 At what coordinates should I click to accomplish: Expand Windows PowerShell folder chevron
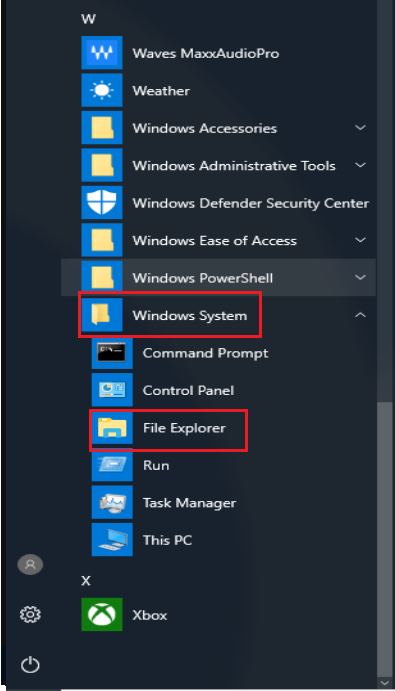pos(361,278)
